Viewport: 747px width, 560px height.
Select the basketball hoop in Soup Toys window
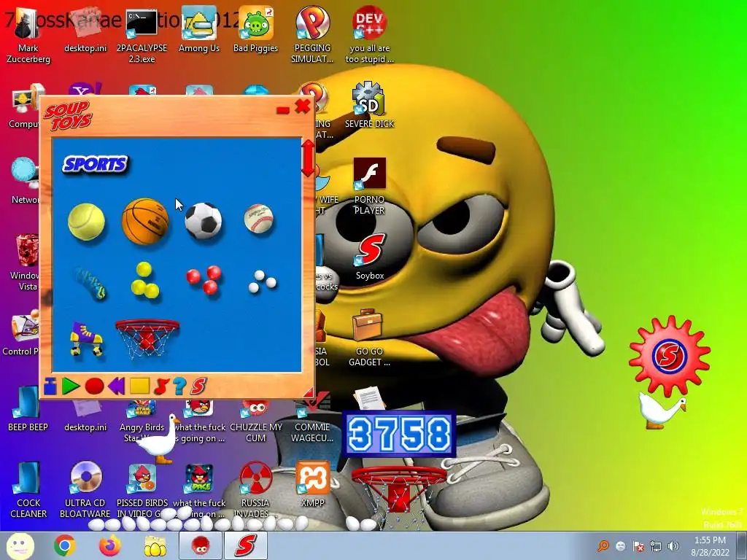[x=147, y=338]
